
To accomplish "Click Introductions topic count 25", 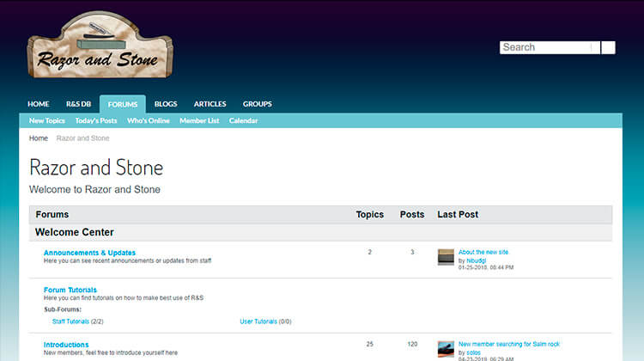I will [369, 344].
